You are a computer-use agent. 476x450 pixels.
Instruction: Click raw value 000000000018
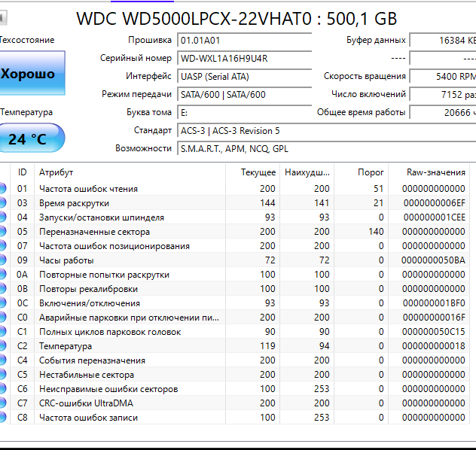434,345
